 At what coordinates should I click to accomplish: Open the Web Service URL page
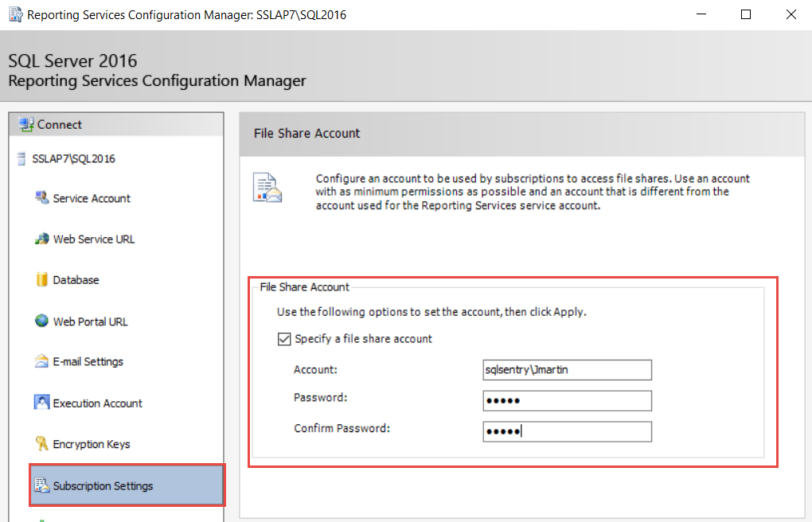pos(94,240)
